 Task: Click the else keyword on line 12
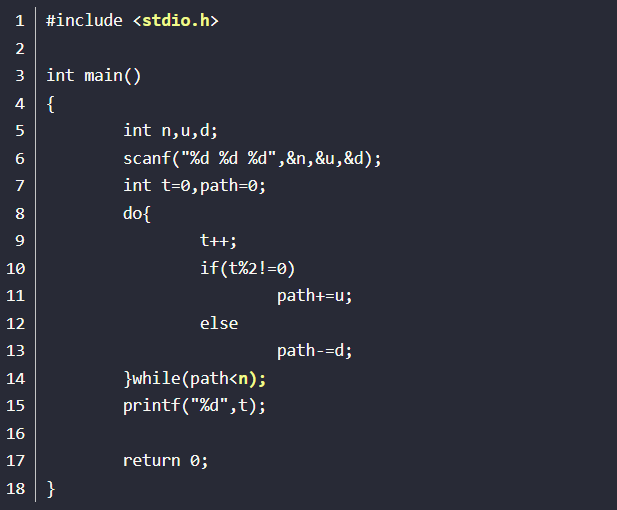pyautogui.click(x=219, y=323)
